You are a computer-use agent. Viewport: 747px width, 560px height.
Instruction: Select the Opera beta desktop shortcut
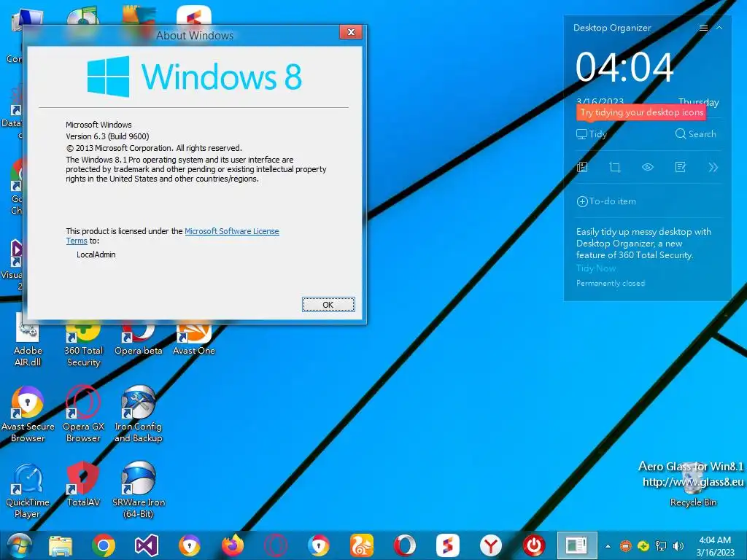pyautogui.click(x=138, y=339)
